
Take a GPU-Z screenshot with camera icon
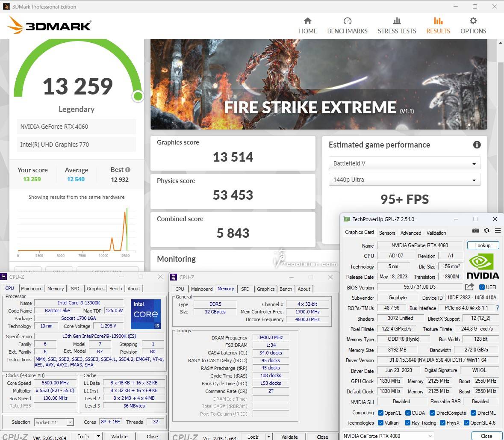[475, 231]
